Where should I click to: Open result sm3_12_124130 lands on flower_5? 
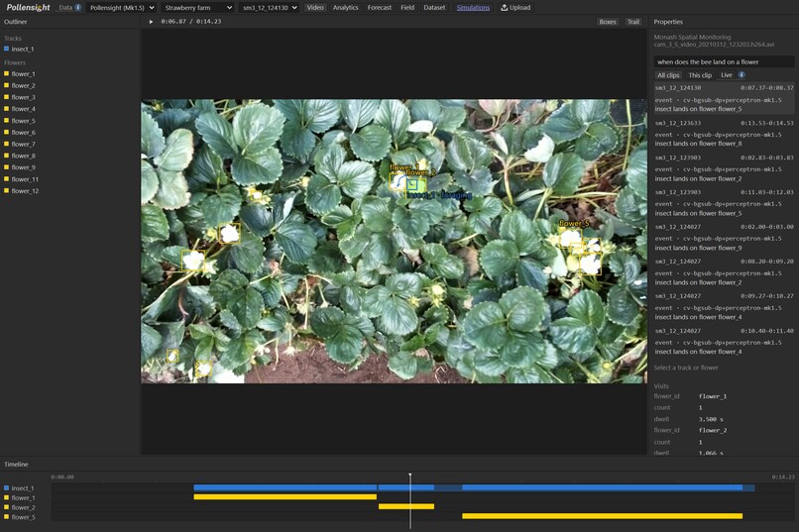(724, 98)
